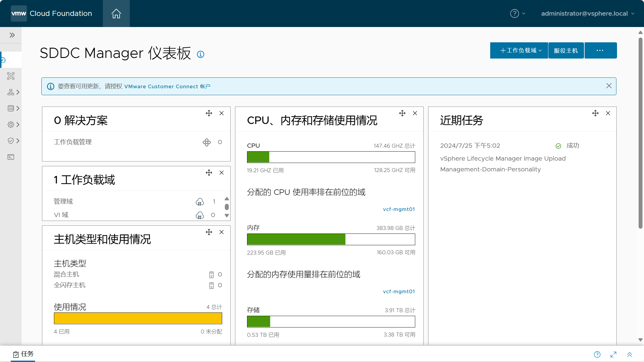Image resolution: width=644 pixels, height=362 pixels.
Task: Click the VI 域 cloud icon
Action: pos(200,215)
